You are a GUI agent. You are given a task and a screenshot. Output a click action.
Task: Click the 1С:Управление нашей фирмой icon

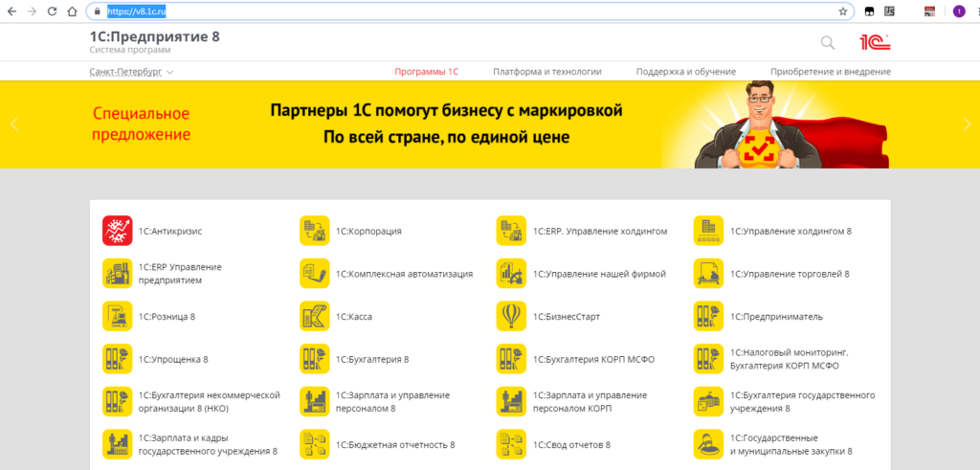point(512,274)
